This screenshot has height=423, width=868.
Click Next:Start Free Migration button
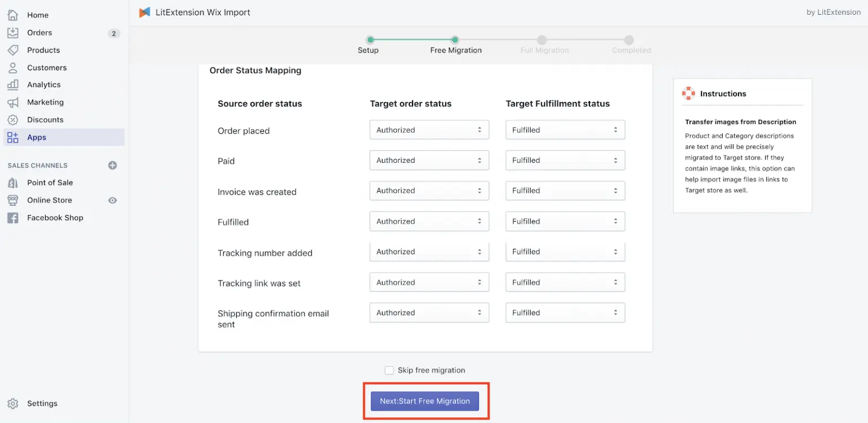(425, 401)
